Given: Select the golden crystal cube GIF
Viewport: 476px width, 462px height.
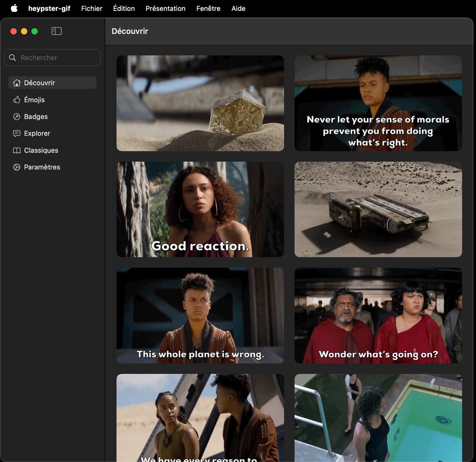Looking at the screenshot, I should 200,103.
